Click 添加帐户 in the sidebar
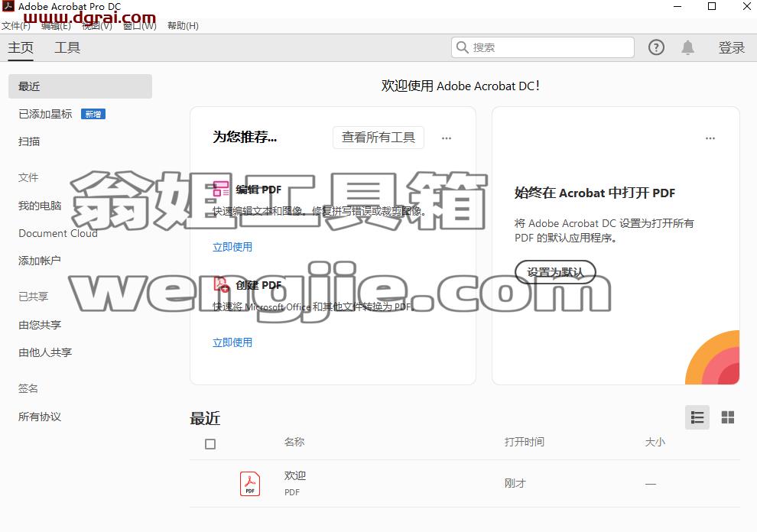This screenshot has width=757, height=532. coord(40,261)
